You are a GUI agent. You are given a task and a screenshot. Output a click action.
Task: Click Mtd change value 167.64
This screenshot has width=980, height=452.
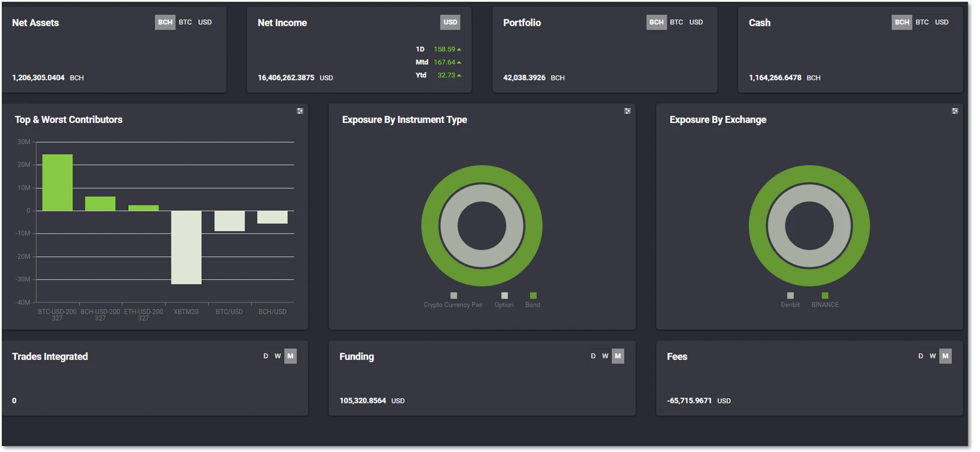(444, 62)
